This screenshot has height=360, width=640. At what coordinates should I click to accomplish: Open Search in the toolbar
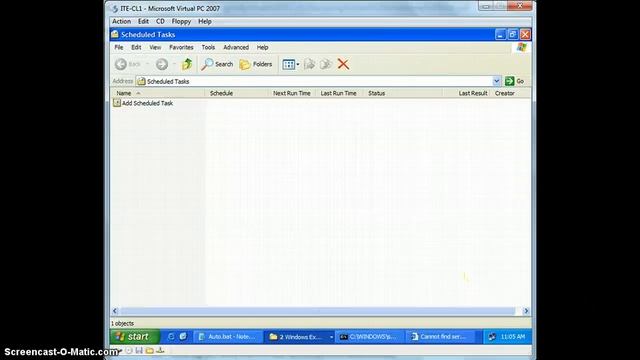pyautogui.click(x=217, y=64)
